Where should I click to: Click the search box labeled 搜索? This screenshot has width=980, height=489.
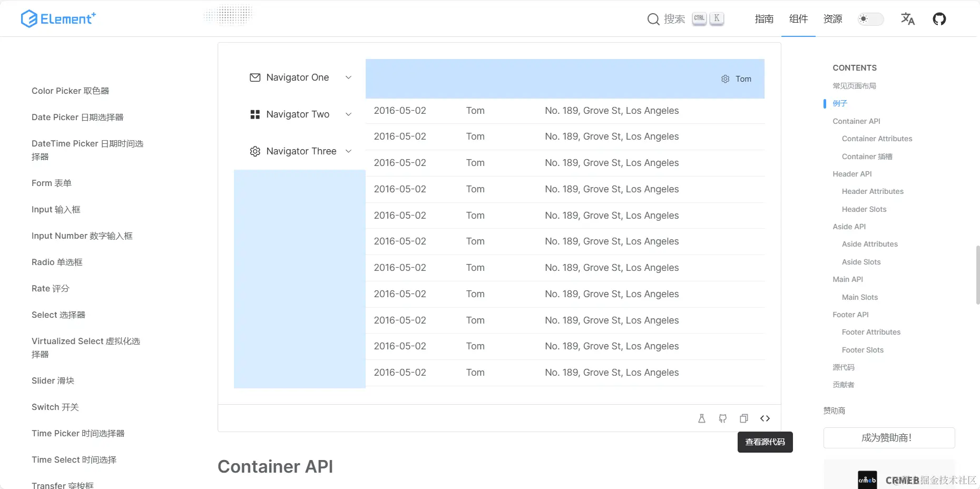[685, 19]
